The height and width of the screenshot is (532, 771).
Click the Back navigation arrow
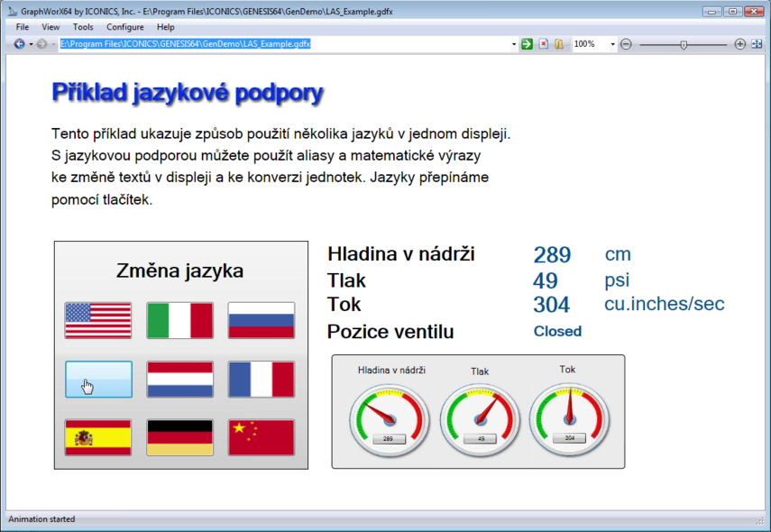pos(19,44)
